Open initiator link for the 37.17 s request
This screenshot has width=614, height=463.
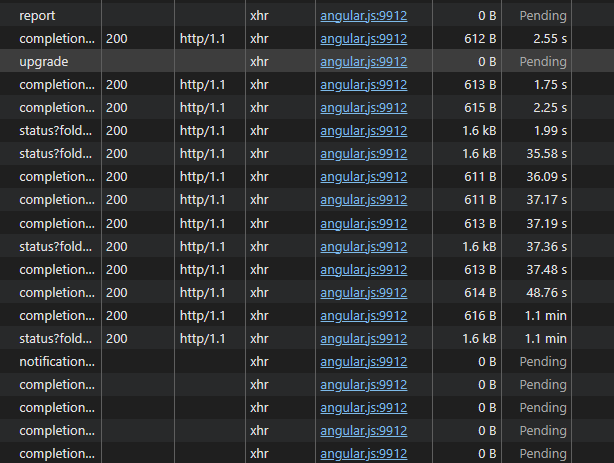(363, 200)
